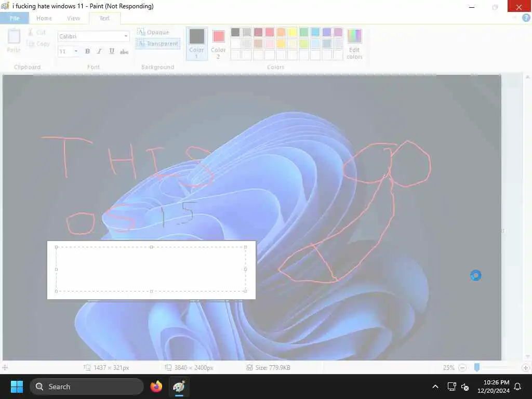
Task: Open Firefox from the taskbar
Action: (156, 387)
